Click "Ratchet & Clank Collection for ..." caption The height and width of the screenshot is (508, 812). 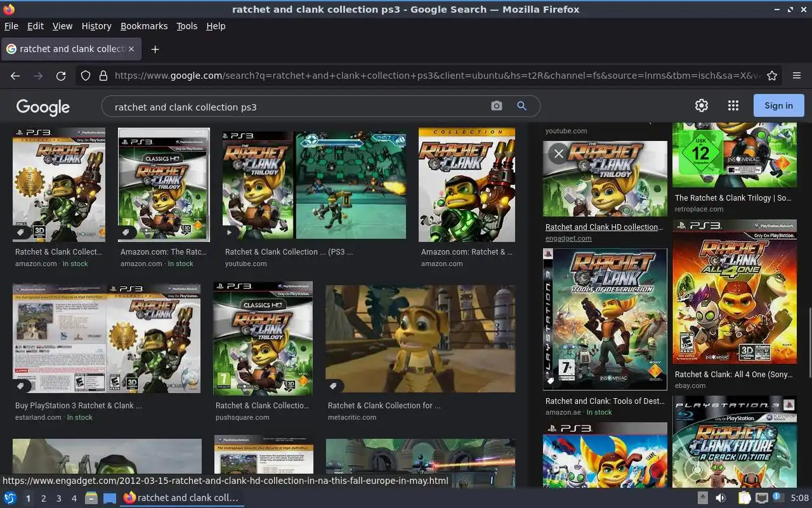click(384, 405)
